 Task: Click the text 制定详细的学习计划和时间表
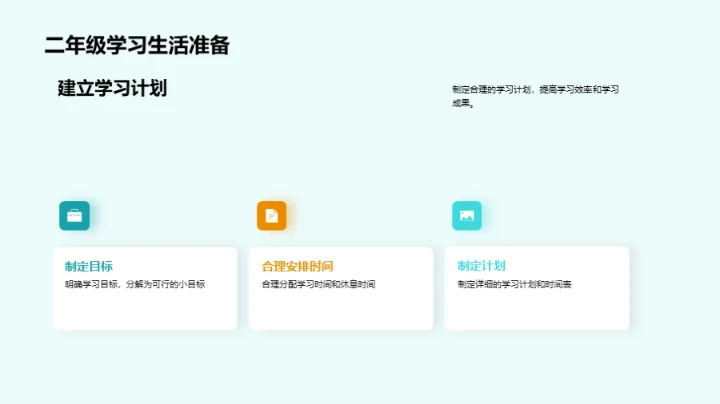point(514,284)
